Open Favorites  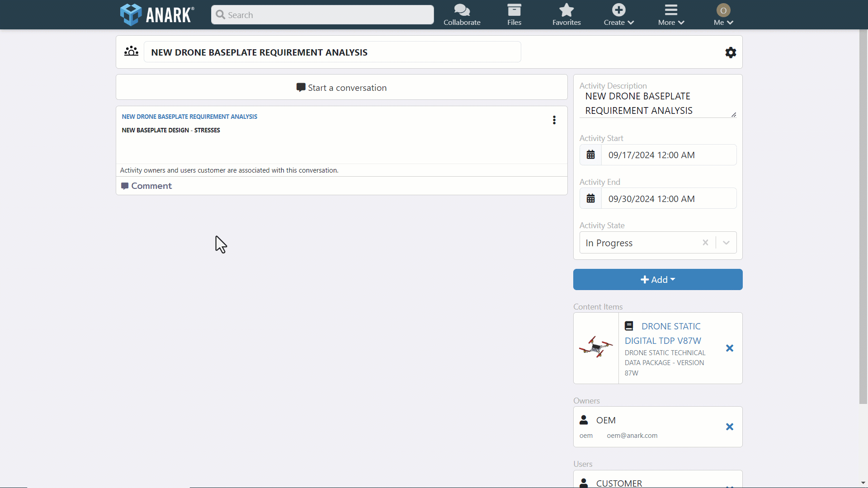click(x=566, y=14)
